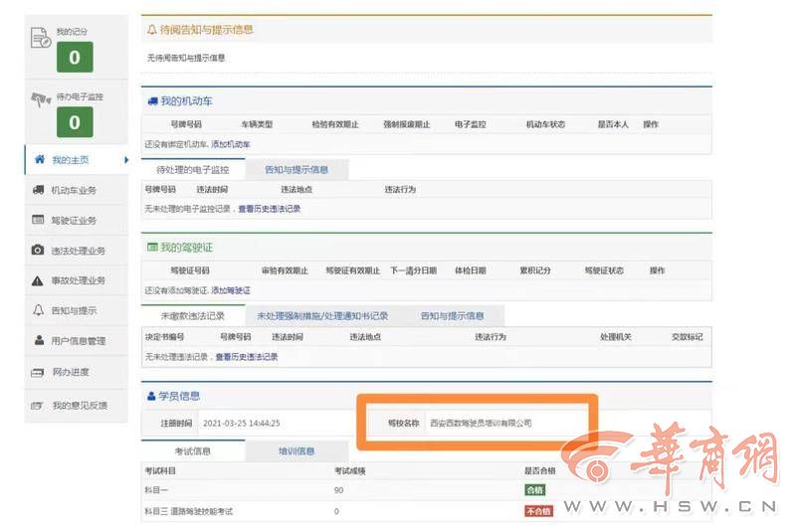Click the driving school name 西安西数驾驶员培训有限公司
796x532 pixels.
[x=481, y=424]
